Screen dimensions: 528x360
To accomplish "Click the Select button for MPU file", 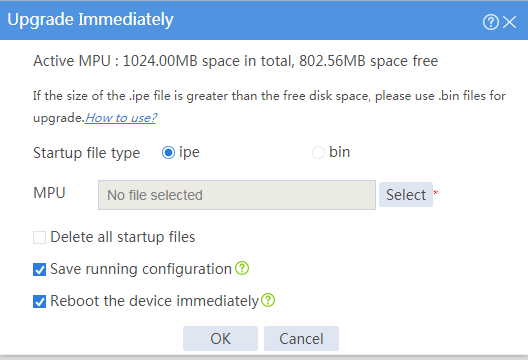I will click(x=406, y=195).
